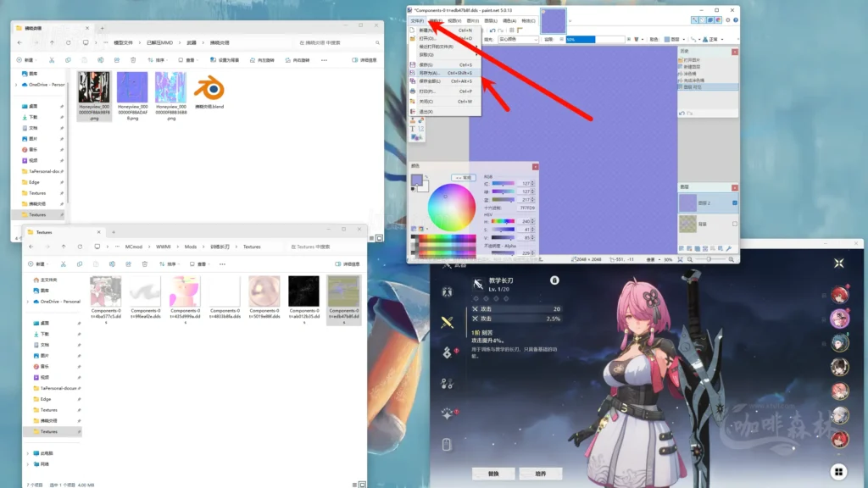Toggle the 详细信息 details pane in upper Explorer
The image size is (868, 488).
click(364, 60)
